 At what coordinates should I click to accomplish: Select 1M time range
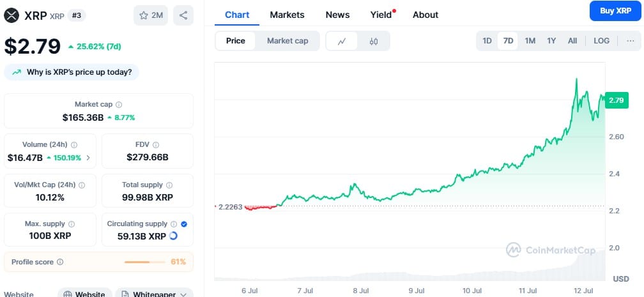(530, 41)
